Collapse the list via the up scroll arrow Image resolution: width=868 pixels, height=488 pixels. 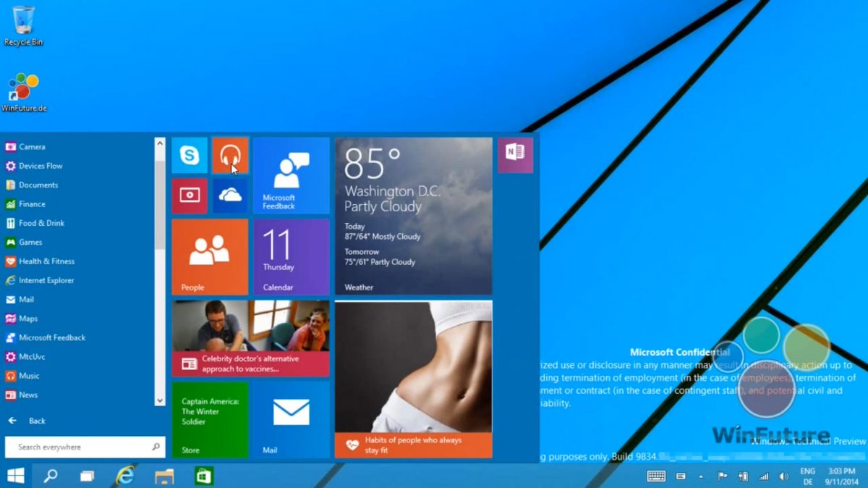coord(160,142)
